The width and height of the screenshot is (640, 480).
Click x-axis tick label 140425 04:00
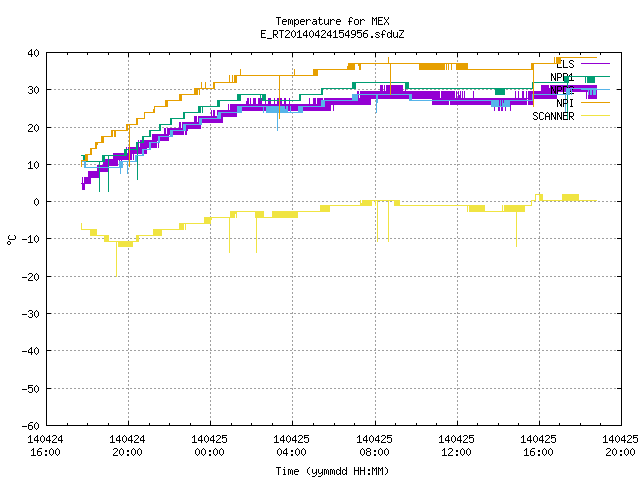pyautogui.click(x=291, y=446)
